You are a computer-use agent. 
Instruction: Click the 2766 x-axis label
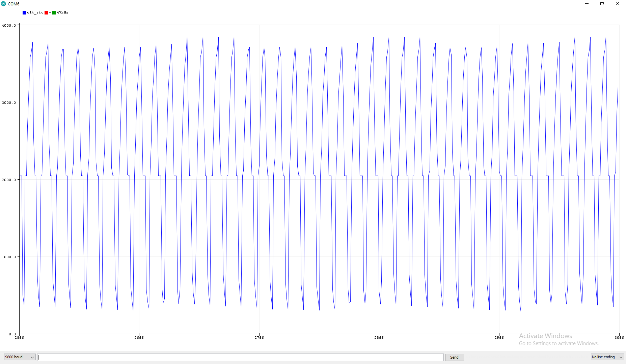[259, 337]
